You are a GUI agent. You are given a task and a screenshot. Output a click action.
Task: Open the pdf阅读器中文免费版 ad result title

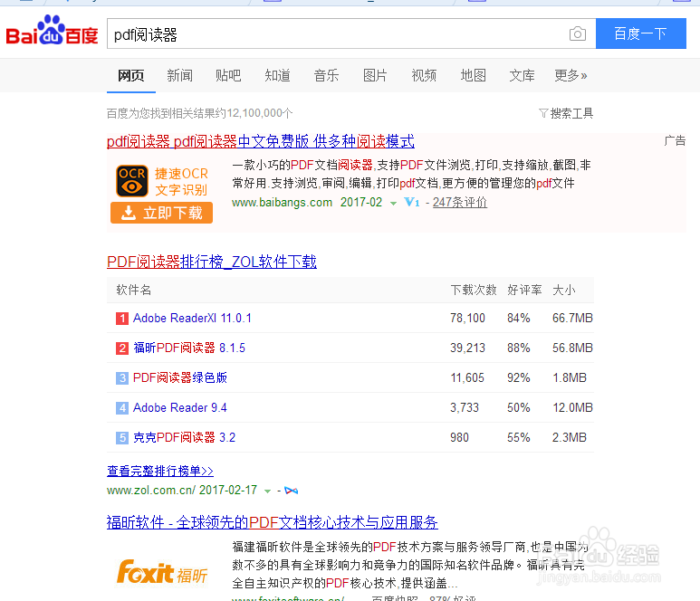[x=261, y=141]
